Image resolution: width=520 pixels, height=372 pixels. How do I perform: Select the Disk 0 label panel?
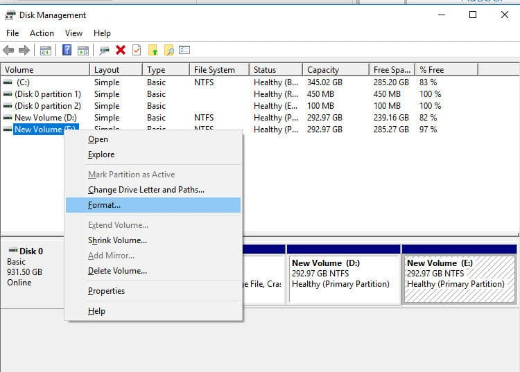click(33, 272)
